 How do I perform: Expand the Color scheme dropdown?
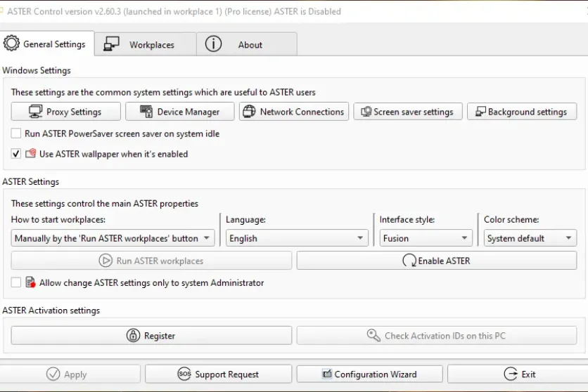click(530, 238)
